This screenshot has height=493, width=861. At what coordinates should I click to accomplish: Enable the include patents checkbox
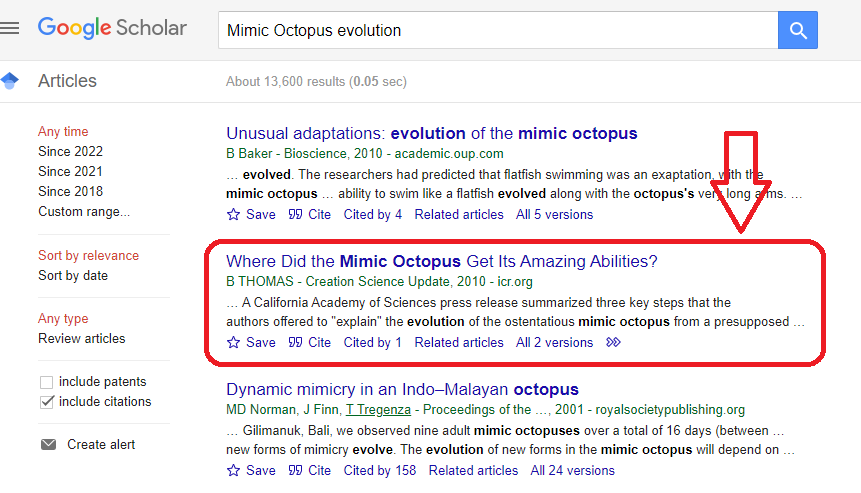point(46,382)
